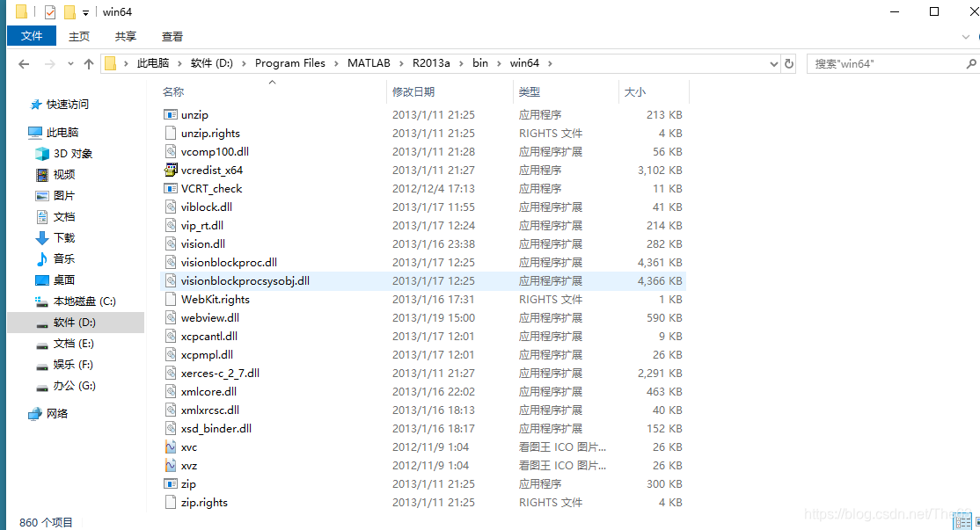Open 图片 folder in sidebar
The width and height of the screenshot is (980, 530).
click(63, 196)
